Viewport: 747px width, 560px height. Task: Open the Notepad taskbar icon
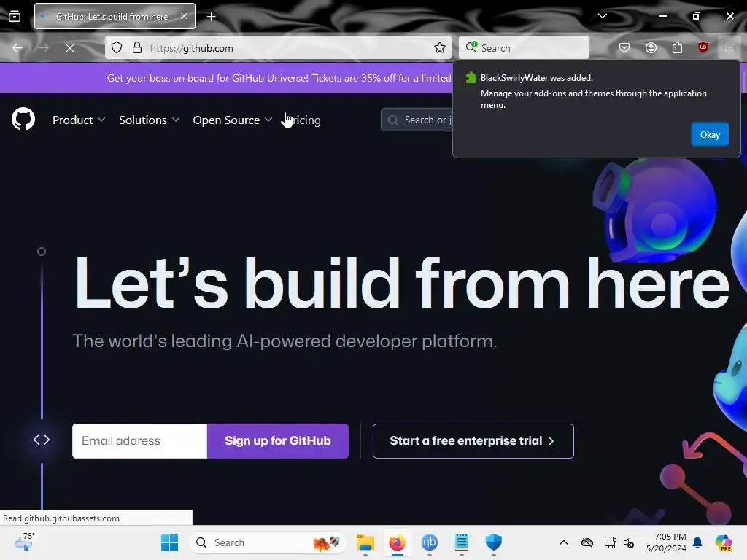click(x=461, y=542)
